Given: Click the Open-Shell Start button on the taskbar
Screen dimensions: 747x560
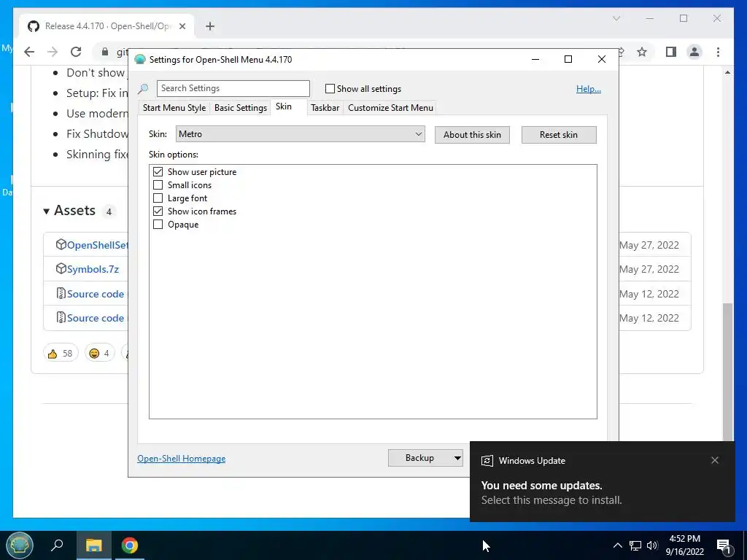Looking at the screenshot, I should (19, 545).
